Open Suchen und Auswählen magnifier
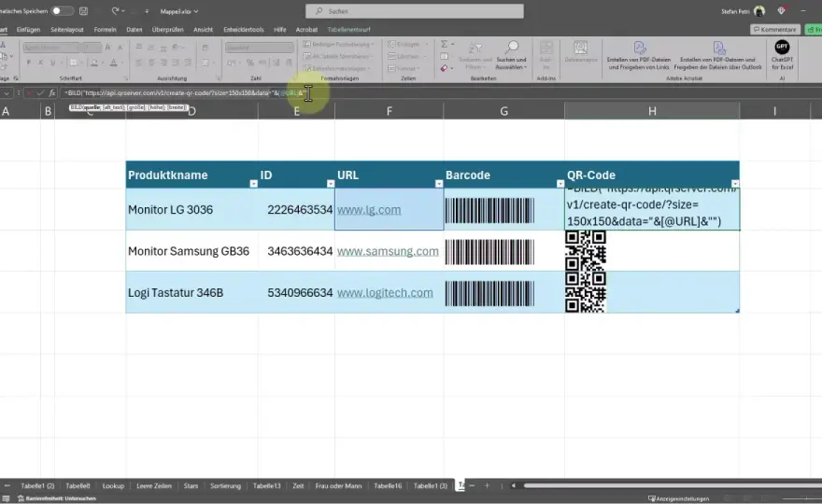822x504 pixels. tap(511, 56)
